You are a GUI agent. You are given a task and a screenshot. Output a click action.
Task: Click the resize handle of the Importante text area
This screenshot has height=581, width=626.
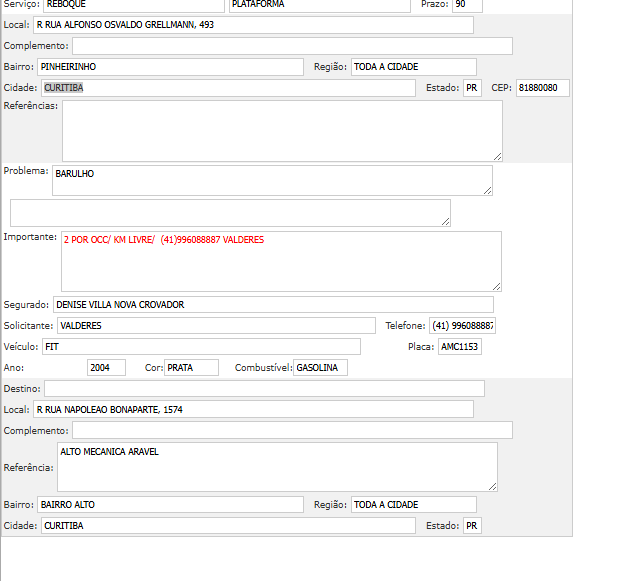496,286
